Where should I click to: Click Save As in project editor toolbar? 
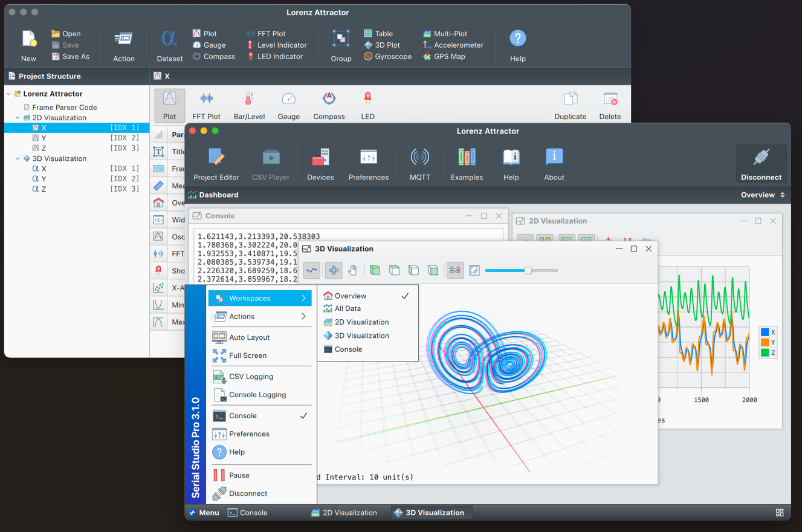coord(70,56)
